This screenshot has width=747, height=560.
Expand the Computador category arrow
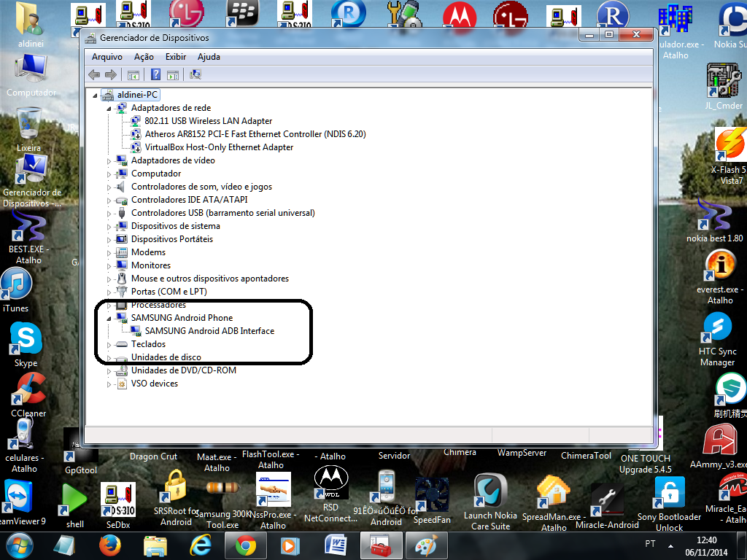pos(109,174)
